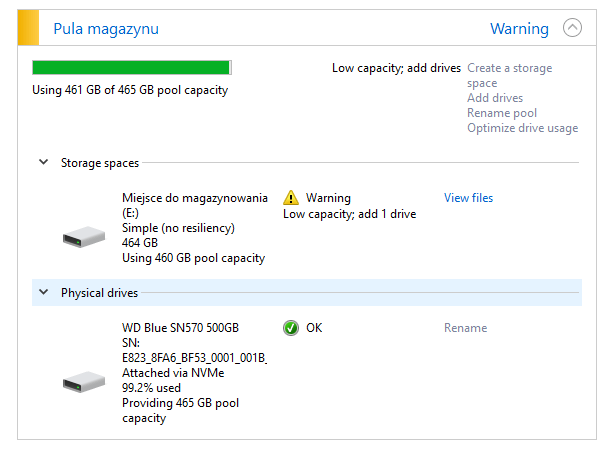Click the storage space drive icon

click(x=84, y=237)
